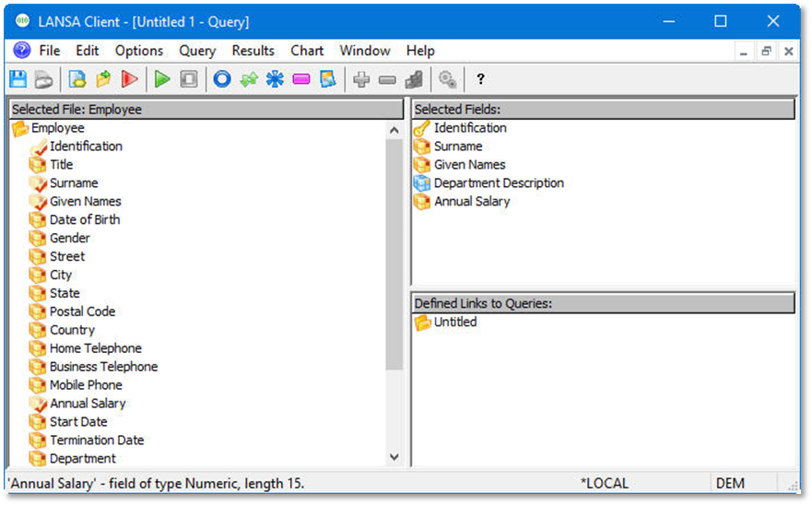Image resolution: width=812 pixels, height=505 pixels.
Task: Select the State field
Action: 65,293
